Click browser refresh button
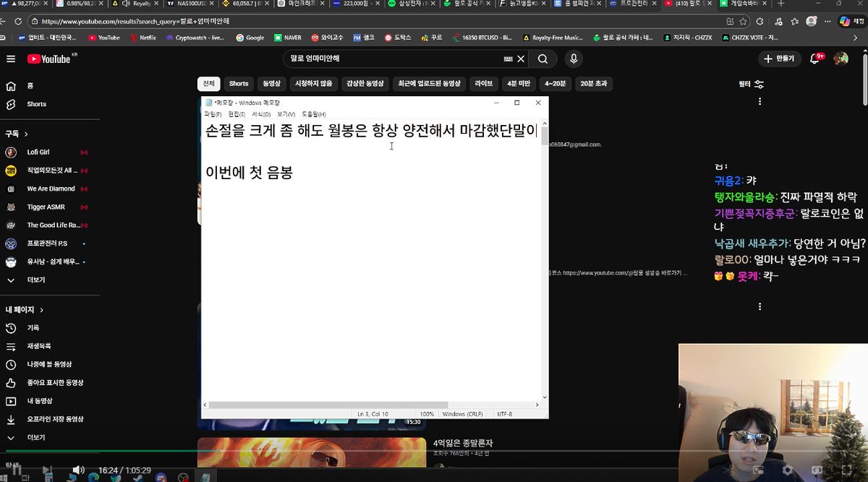This screenshot has width=868, height=482. pyautogui.click(x=20, y=21)
